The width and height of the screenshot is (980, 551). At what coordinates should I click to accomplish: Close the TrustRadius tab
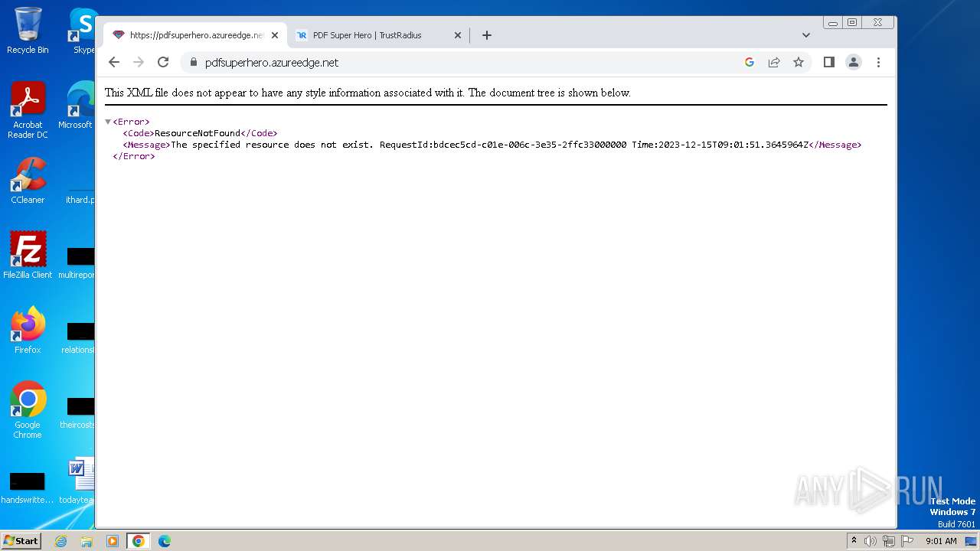click(458, 35)
